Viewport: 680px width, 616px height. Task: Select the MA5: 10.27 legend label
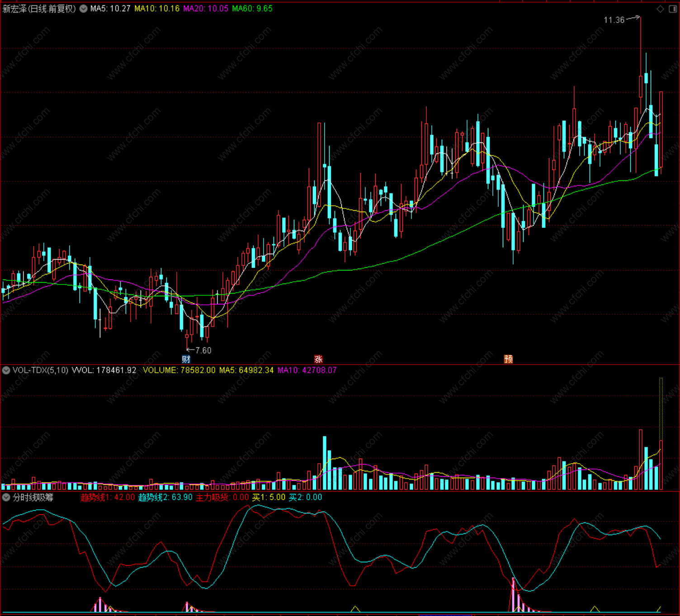point(110,9)
